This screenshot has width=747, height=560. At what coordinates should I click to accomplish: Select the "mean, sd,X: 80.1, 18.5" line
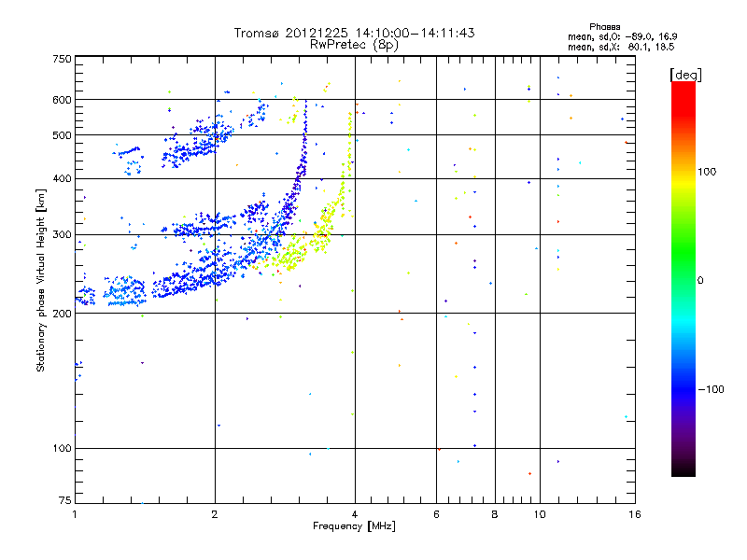(x=621, y=47)
